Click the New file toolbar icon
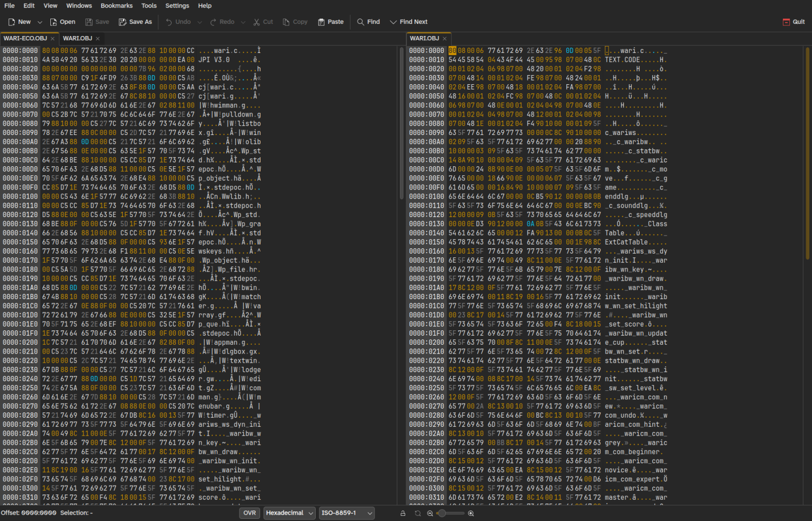This screenshot has height=521, width=812. (12, 22)
